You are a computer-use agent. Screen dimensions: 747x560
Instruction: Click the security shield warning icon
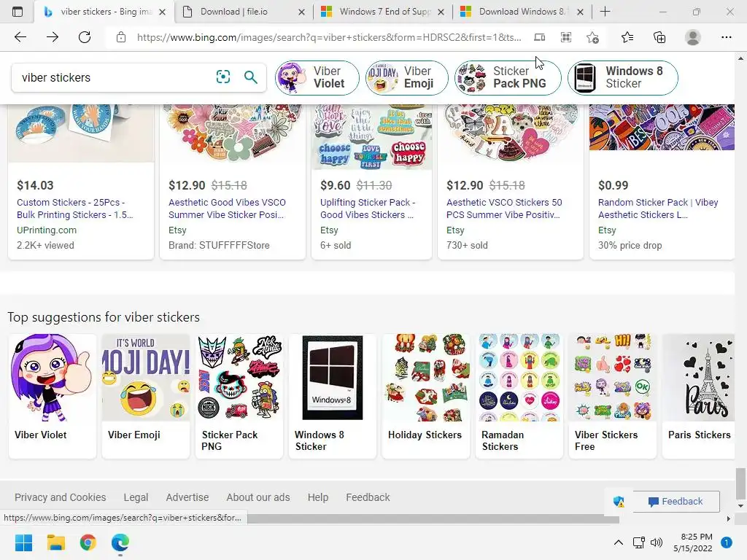(619, 502)
